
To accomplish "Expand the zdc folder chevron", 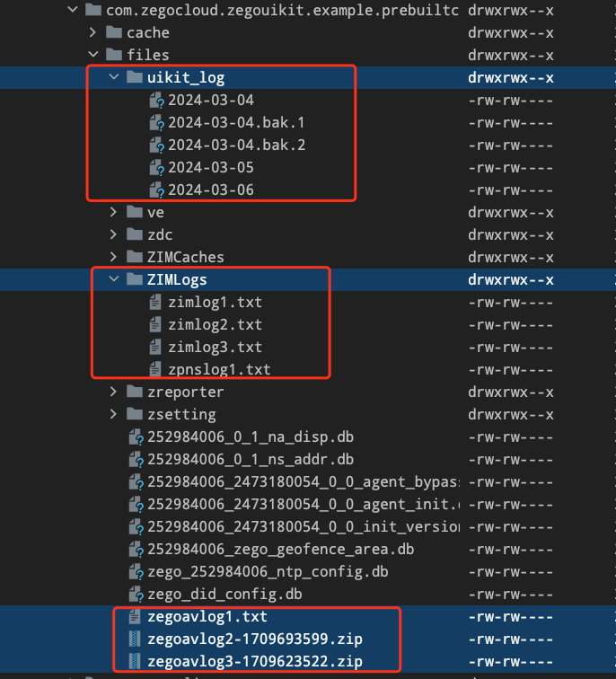I will tap(113, 234).
